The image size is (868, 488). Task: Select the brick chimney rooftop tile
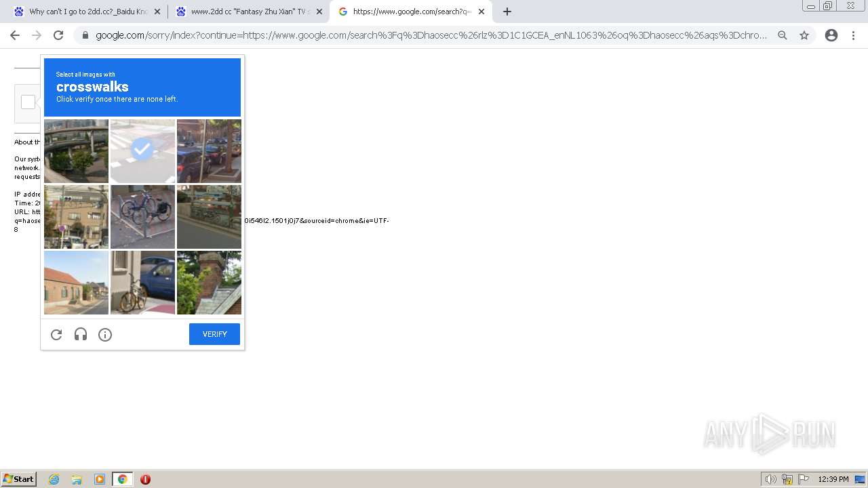[x=209, y=283]
